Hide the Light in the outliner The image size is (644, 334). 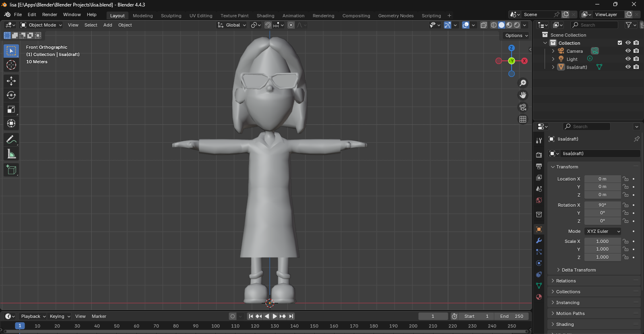[628, 59]
